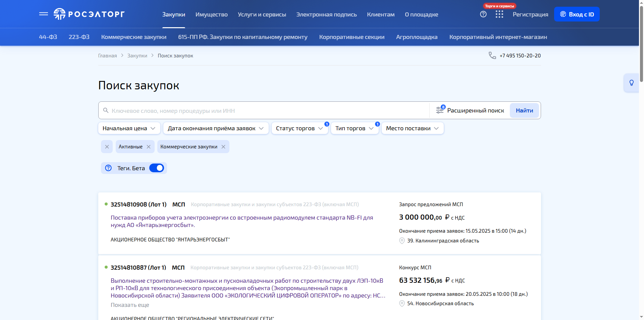Viewport: 644px width, 320px height.
Task: Click the Вход с ID login button
Action: click(577, 14)
